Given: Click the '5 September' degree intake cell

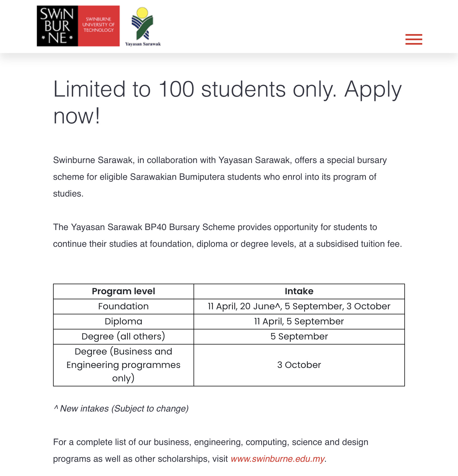Looking at the screenshot, I should coord(299,336).
